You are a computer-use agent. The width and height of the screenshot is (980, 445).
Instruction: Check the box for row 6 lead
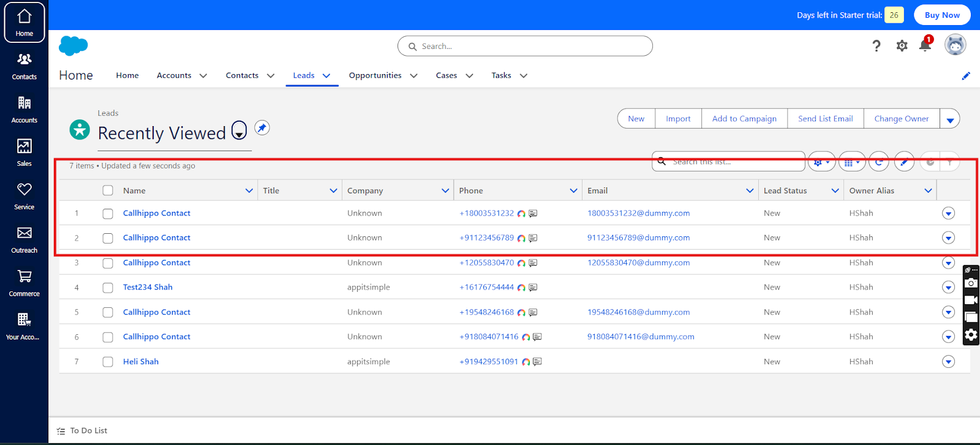(108, 337)
